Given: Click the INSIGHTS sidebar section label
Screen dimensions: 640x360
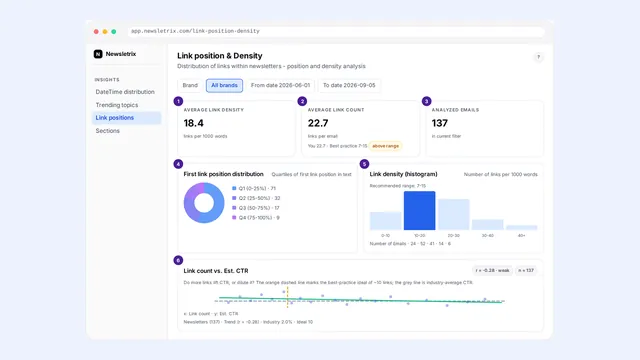Looking at the screenshot, I should pyautogui.click(x=107, y=80).
